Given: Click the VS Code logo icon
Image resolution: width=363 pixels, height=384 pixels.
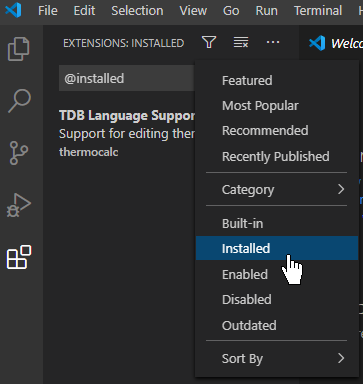Looking at the screenshot, I should [x=14, y=10].
